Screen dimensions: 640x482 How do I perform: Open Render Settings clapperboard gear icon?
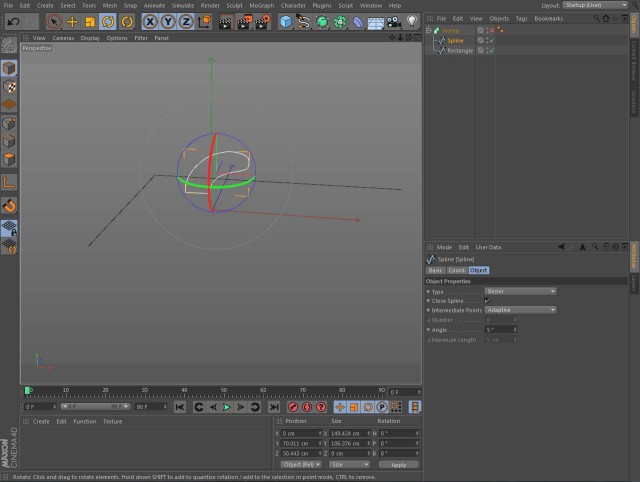(262, 22)
